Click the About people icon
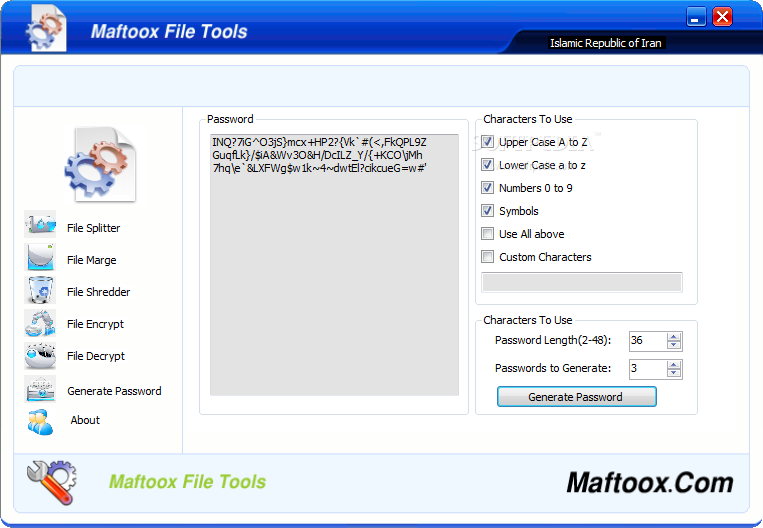763x528 pixels. pyautogui.click(x=40, y=421)
